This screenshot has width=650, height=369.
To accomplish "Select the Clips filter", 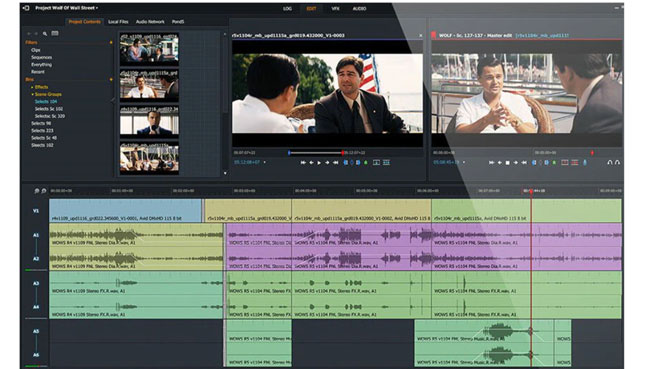I will 36,50.
